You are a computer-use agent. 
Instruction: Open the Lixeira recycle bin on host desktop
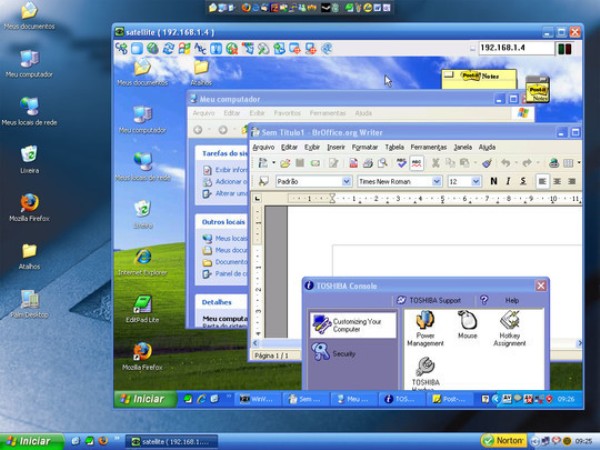[29, 157]
